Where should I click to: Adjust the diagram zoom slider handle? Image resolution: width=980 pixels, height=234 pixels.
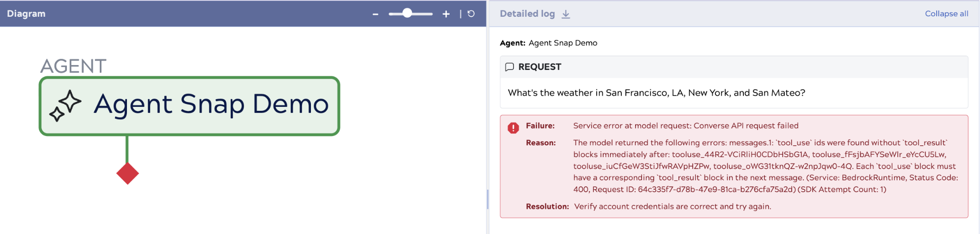click(x=407, y=13)
